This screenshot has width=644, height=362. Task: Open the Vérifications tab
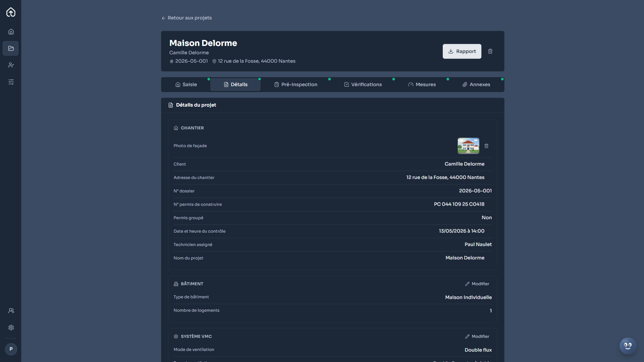363,84
